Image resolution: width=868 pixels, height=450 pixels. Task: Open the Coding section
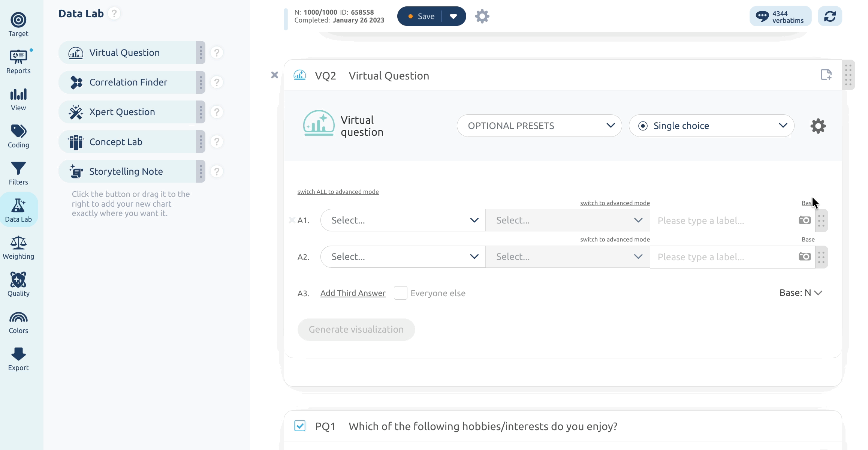click(x=18, y=136)
